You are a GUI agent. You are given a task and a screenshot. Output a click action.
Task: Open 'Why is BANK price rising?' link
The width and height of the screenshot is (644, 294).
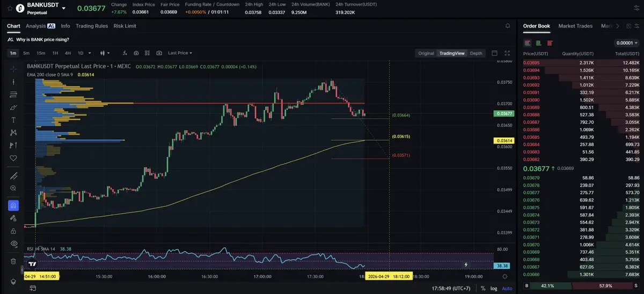42,39
